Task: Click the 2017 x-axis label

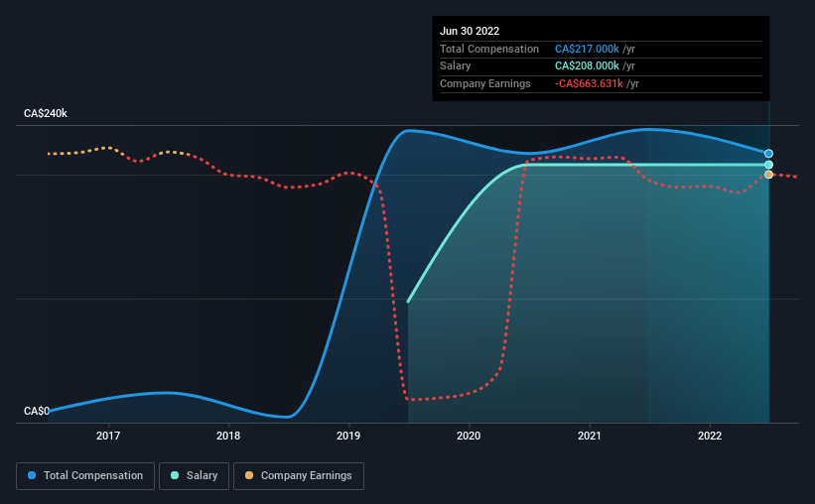Action: point(108,436)
